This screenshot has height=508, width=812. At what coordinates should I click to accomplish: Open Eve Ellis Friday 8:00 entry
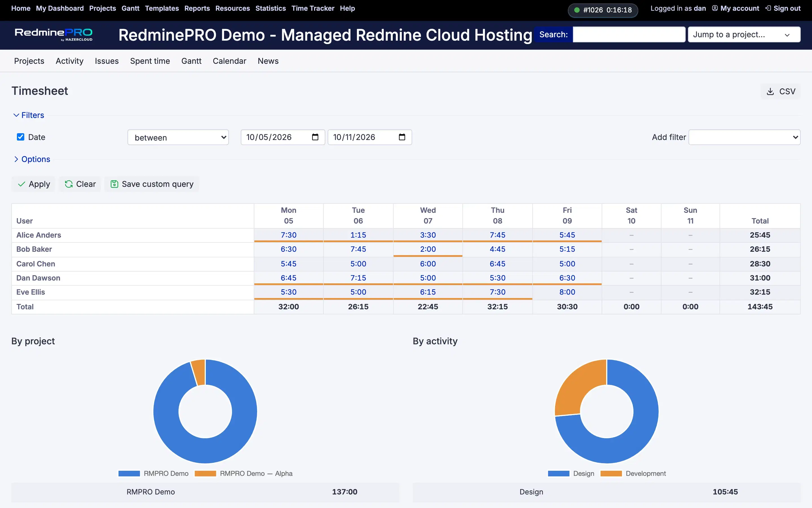[x=567, y=292]
